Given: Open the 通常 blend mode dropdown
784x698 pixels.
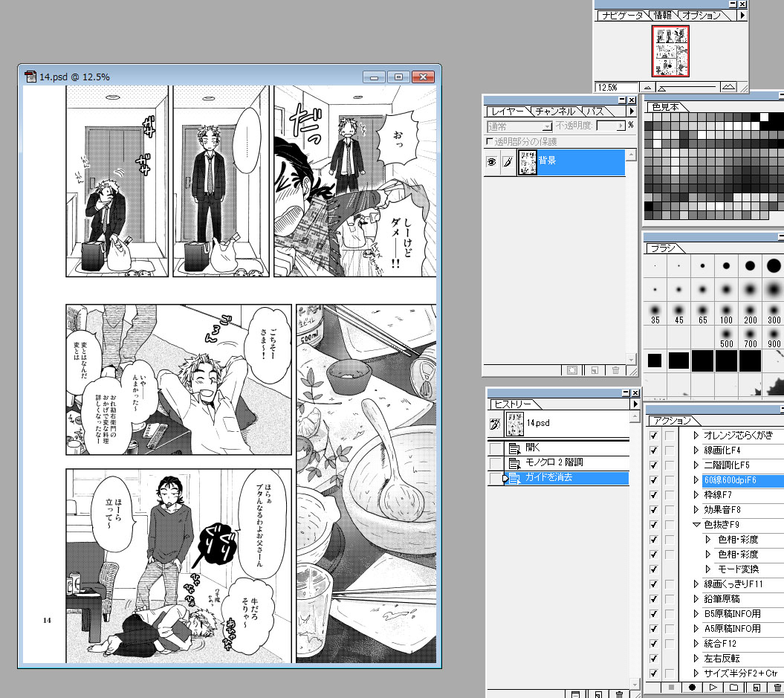Looking at the screenshot, I should (x=519, y=126).
